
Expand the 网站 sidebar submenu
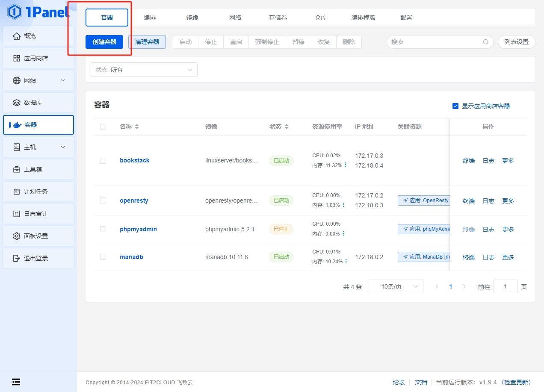(x=63, y=80)
